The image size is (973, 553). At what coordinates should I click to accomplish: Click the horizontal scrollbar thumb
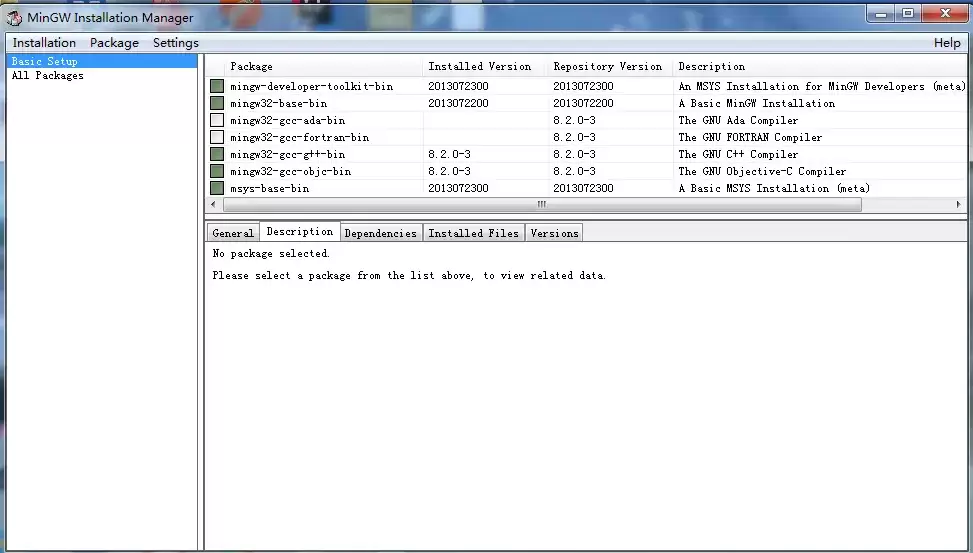(542, 204)
